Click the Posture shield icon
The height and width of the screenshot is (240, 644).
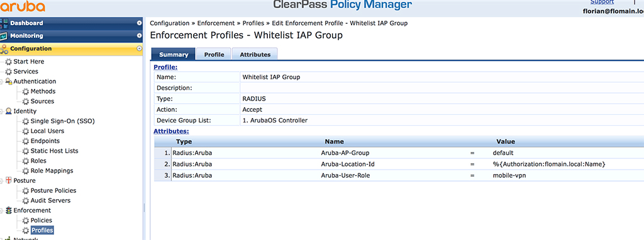[x=9, y=180]
